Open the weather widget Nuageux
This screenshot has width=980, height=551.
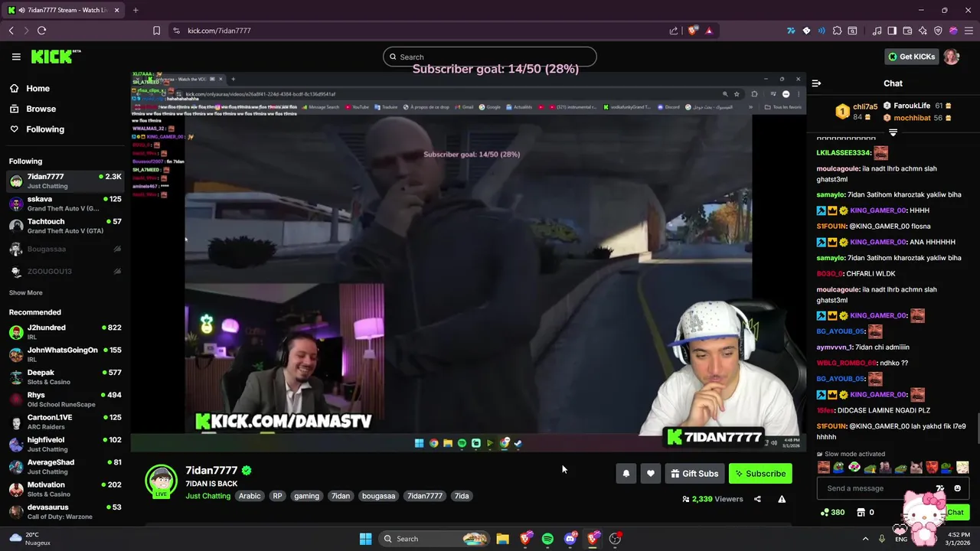click(29, 539)
